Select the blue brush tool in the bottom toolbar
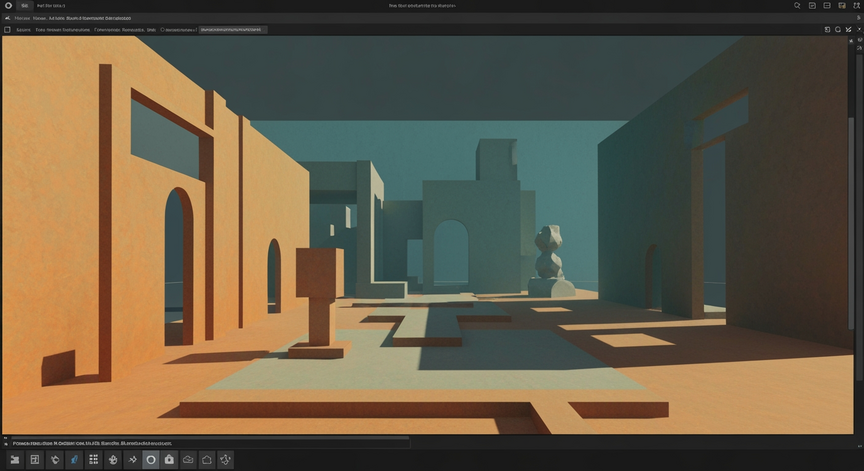The width and height of the screenshot is (864, 471). (x=74, y=459)
